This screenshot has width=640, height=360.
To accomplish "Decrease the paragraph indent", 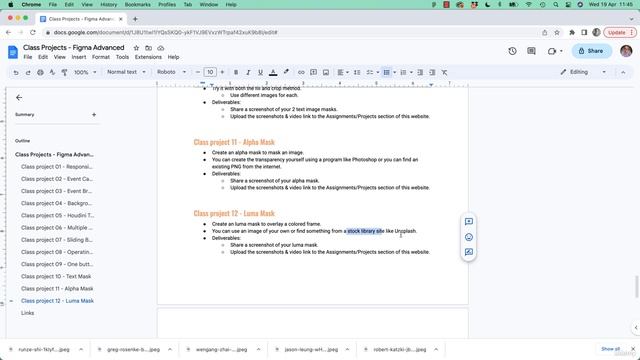I will point(420,72).
